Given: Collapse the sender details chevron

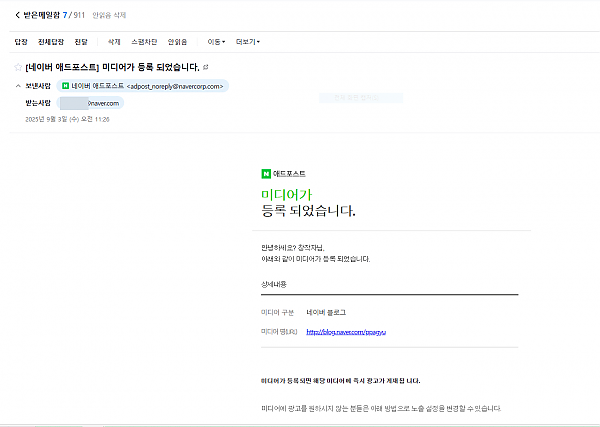Looking at the screenshot, I should pyautogui.click(x=18, y=87).
